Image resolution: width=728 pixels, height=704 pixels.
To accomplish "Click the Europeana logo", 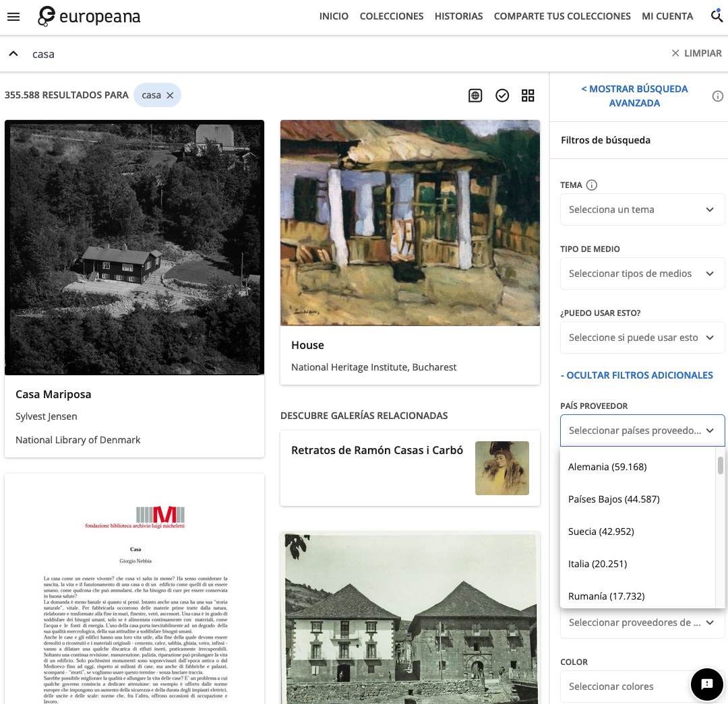I will [89, 17].
